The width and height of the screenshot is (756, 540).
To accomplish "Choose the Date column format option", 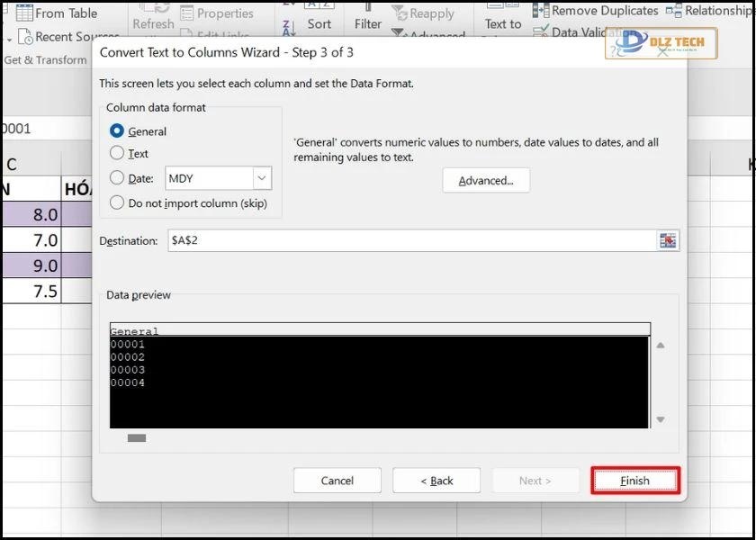I will coord(117,178).
